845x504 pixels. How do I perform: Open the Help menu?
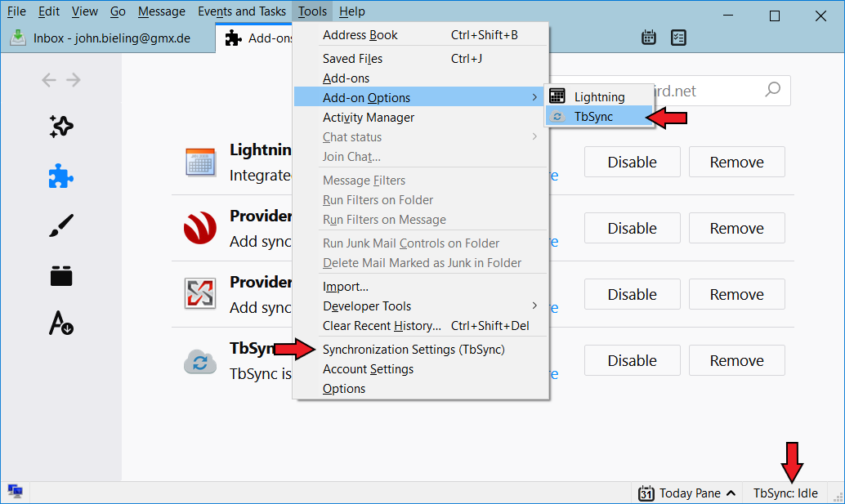coord(352,11)
